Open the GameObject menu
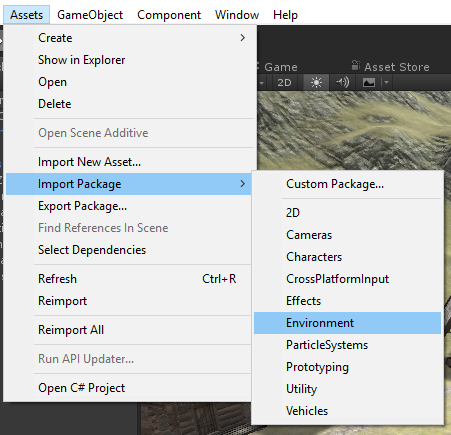451x435 pixels. coord(90,15)
